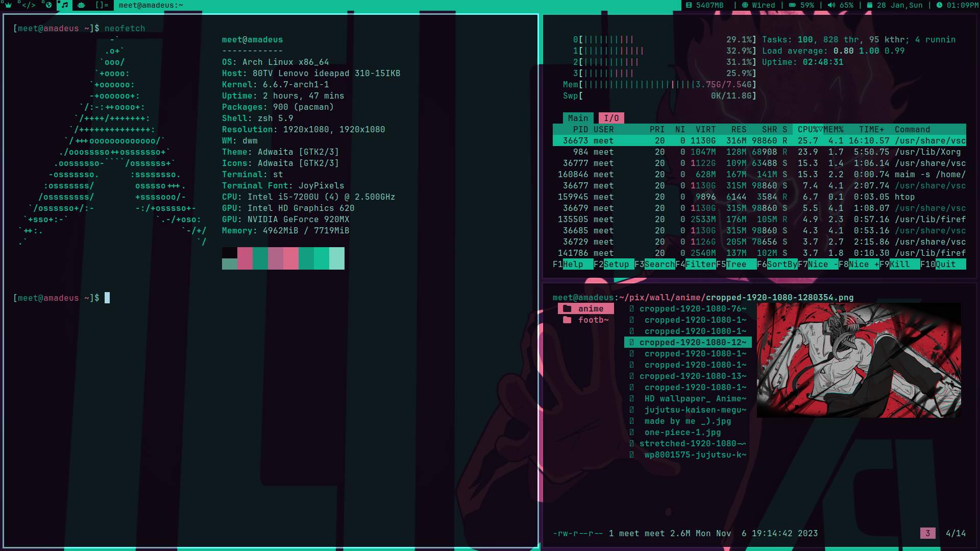Toggle the F5 Tree view in htop

tap(736, 264)
